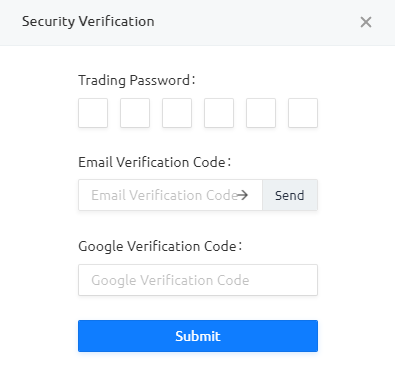Click the grey dialog header bar
Viewport: 395px width, 389px height.
(197, 23)
